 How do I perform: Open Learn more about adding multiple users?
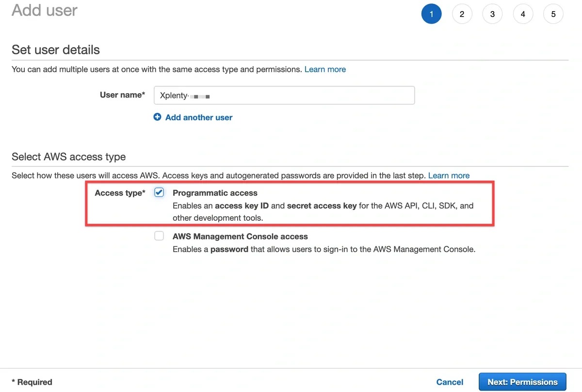pos(325,69)
